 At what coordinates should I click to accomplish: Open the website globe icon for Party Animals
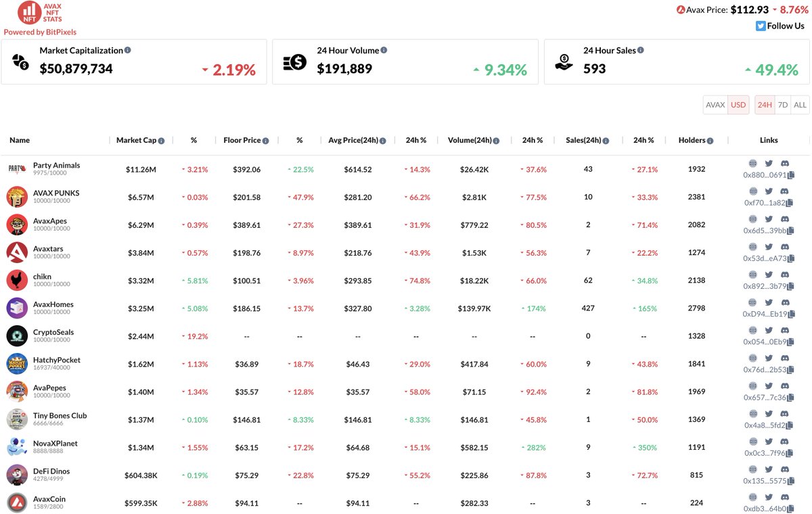coord(752,164)
